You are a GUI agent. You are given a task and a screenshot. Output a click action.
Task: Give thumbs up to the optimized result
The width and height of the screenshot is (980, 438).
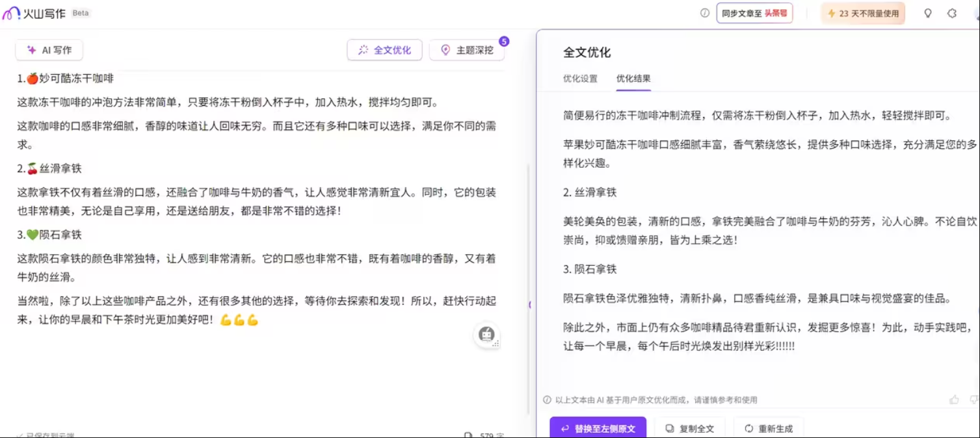[x=954, y=400]
